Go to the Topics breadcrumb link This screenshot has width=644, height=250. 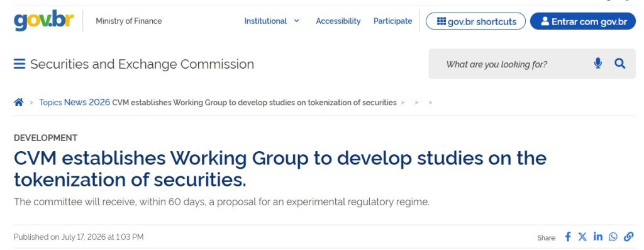pos(50,103)
